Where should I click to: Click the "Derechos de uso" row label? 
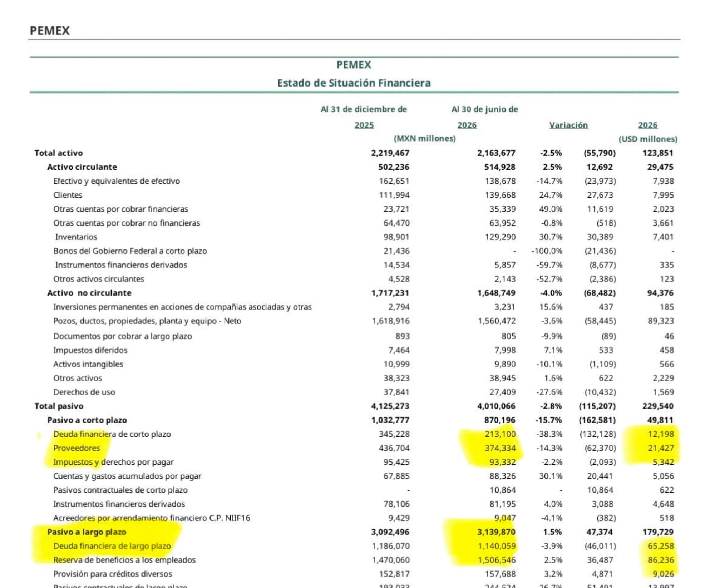(x=84, y=392)
